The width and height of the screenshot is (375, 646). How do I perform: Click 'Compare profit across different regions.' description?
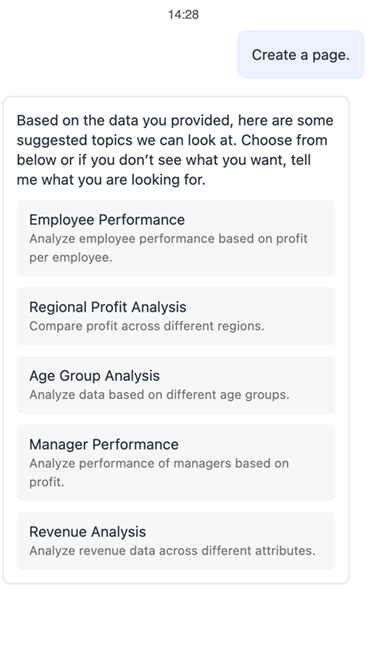147,326
